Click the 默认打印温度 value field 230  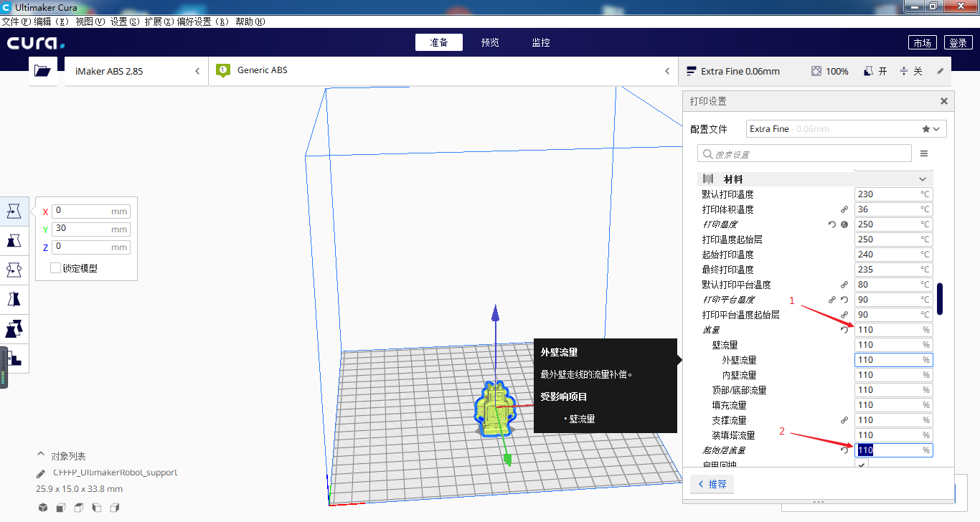[893, 194]
